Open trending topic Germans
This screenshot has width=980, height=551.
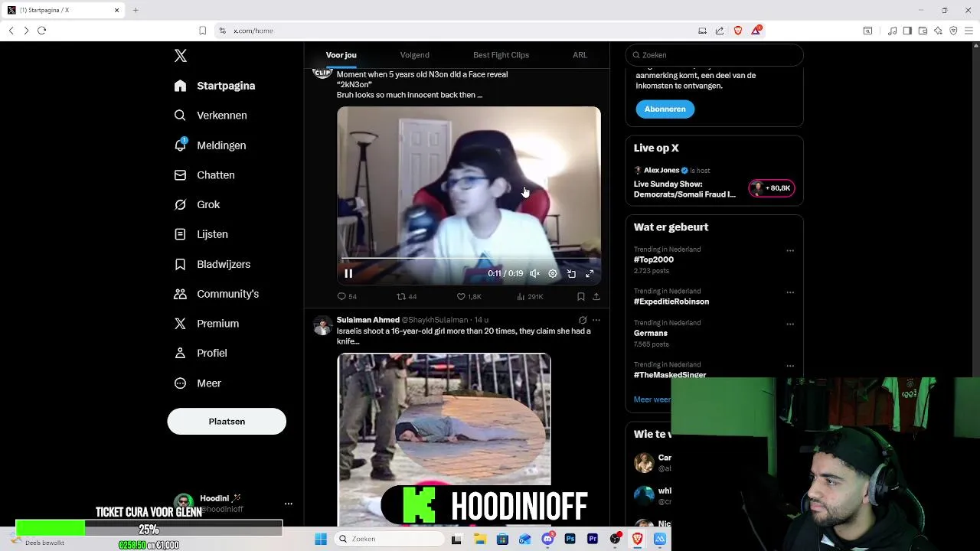[651, 333]
